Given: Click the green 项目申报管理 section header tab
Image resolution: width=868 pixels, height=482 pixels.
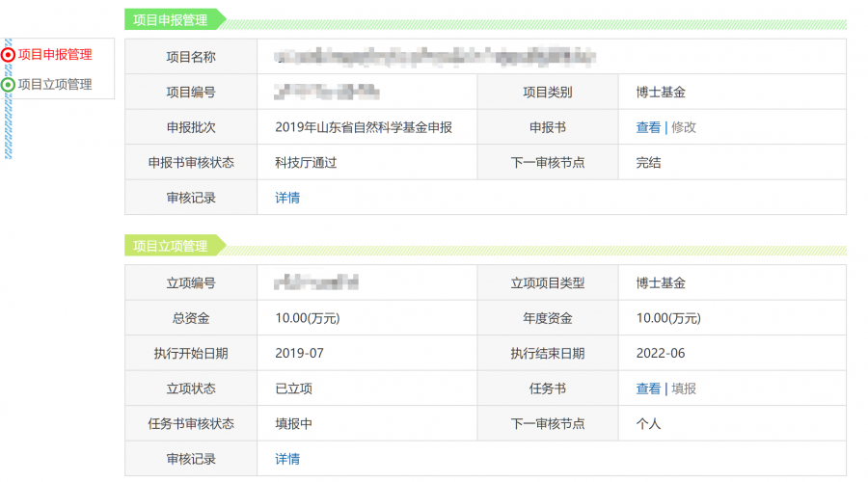Looking at the screenshot, I should pos(171,19).
